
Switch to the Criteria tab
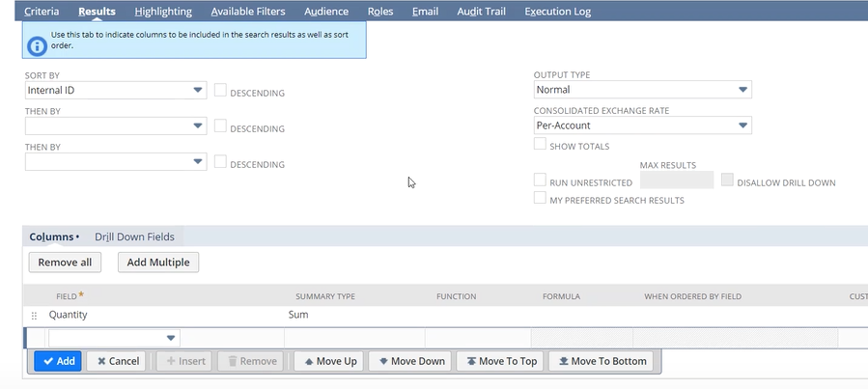point(42,12)
